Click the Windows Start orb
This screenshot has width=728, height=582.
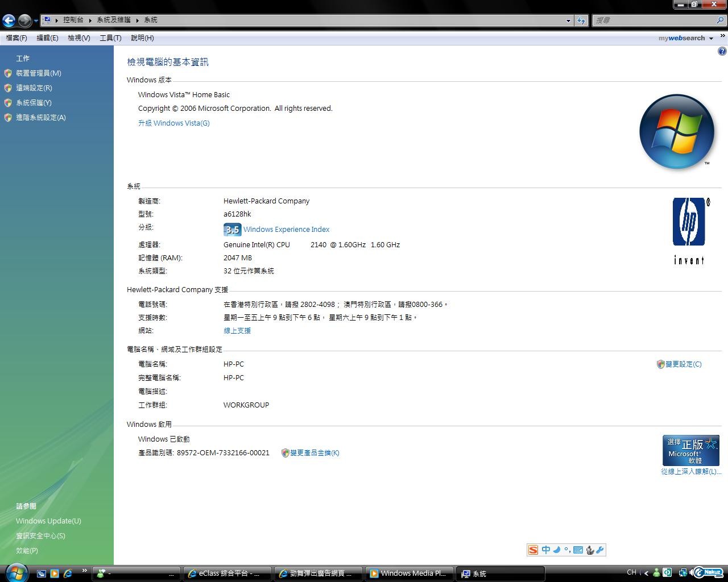pos(15,572)
